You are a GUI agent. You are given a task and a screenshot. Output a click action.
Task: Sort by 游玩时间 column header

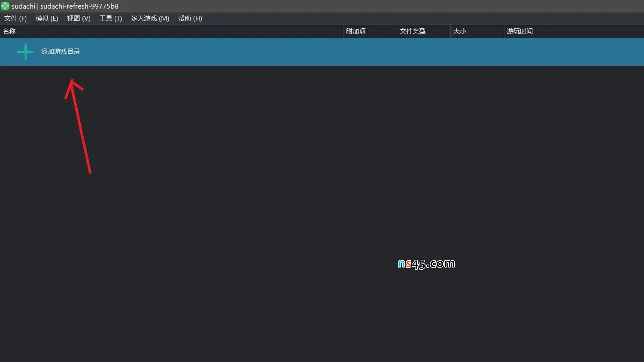point(519,31)
